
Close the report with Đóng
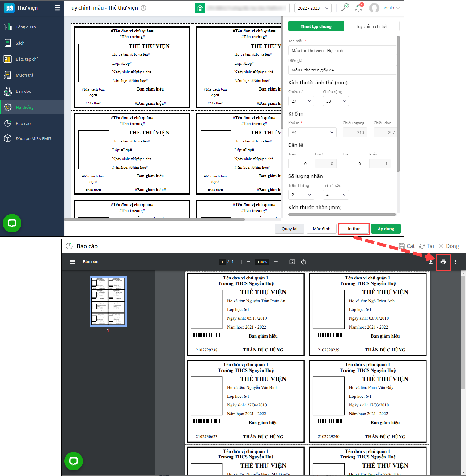pos(449,246)
